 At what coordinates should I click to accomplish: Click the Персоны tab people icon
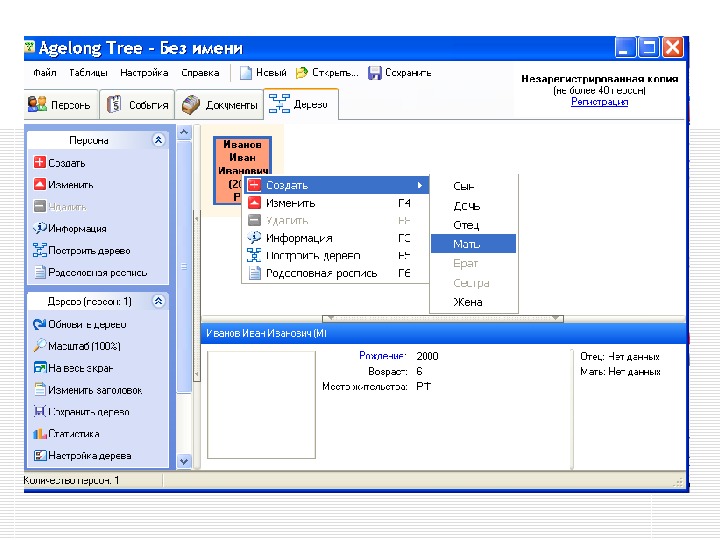pos(37,104)
